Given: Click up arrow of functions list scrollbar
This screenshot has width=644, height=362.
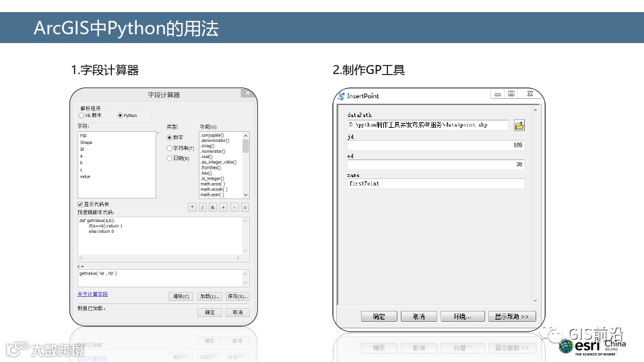Looking at the screenshot, I should (246, 135).
